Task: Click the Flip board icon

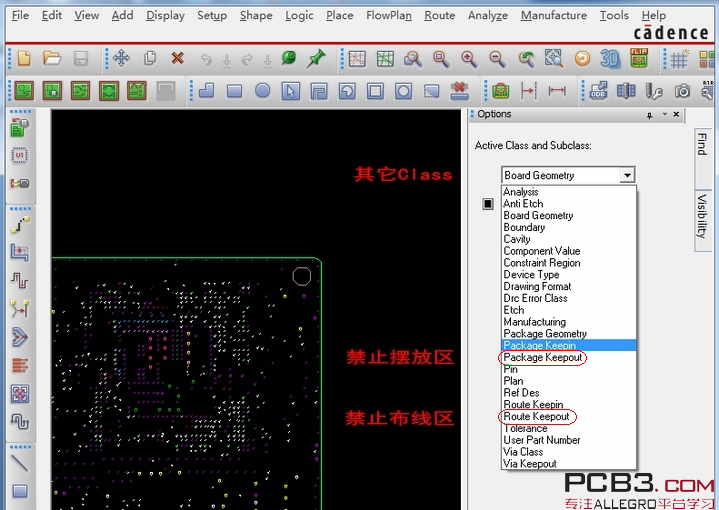Action: click(x=639, y=58)
